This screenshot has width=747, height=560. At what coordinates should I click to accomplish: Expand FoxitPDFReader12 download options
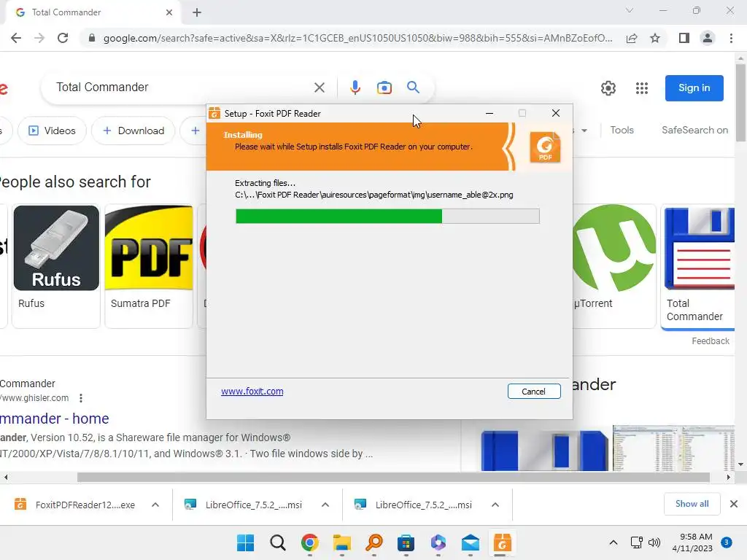(x=155, y=505)
